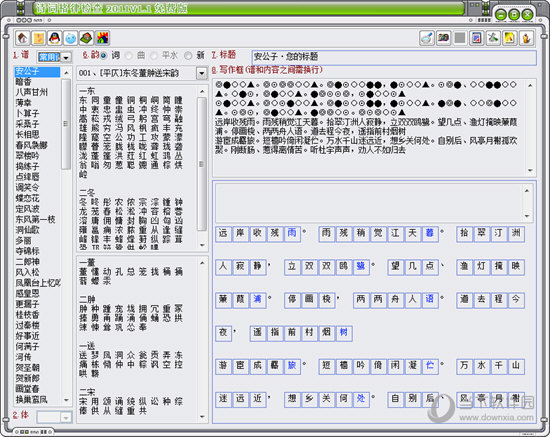The image size is (550, 437).
Task: Click the blue 暮 character cell
Action: (430, 234)
